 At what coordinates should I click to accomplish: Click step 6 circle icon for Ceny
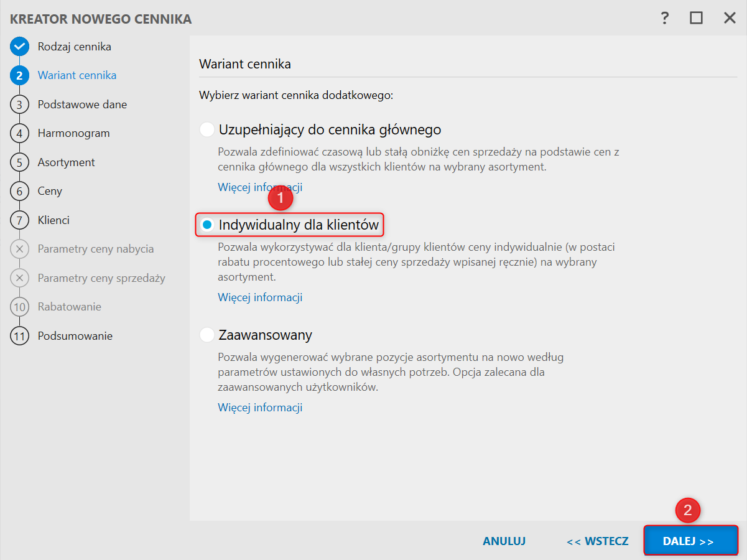point(20,191)
